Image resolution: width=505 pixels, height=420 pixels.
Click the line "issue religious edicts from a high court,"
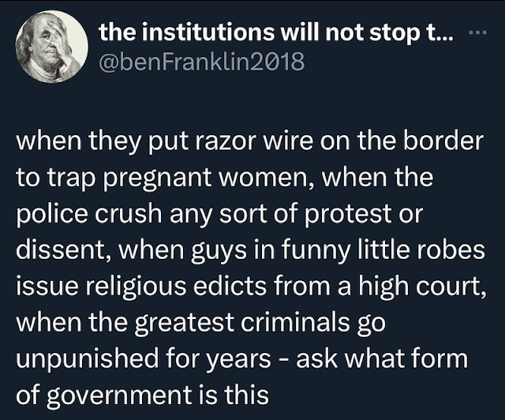point(251,287)
